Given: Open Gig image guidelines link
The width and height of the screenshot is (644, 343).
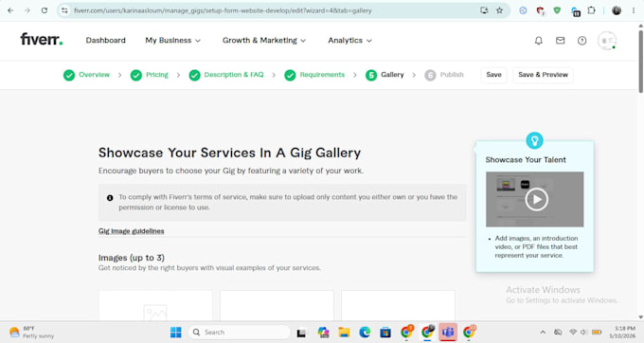Looking at the screenshot, I should [131, 231].
